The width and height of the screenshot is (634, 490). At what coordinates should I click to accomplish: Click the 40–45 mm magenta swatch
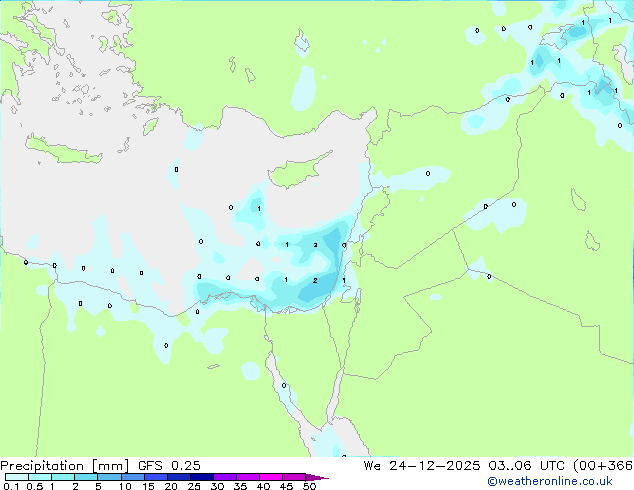point(271,477)
